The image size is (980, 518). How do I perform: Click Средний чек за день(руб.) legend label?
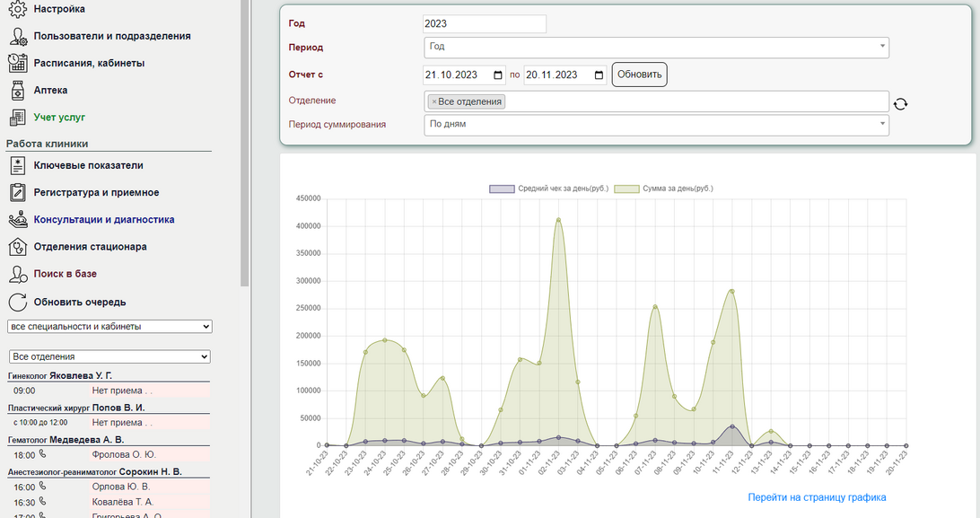tap(563, 189)
